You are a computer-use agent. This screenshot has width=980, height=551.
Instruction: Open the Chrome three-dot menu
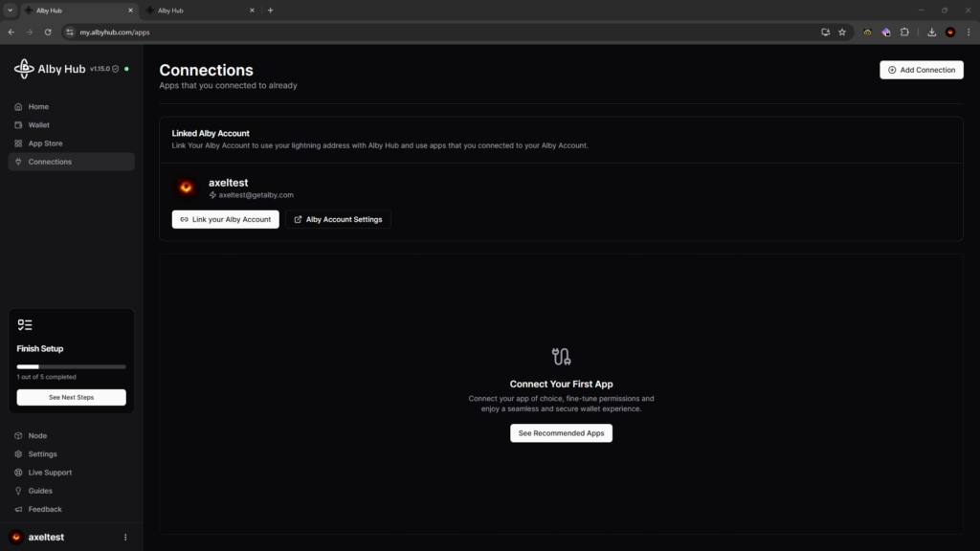(969, 32)
